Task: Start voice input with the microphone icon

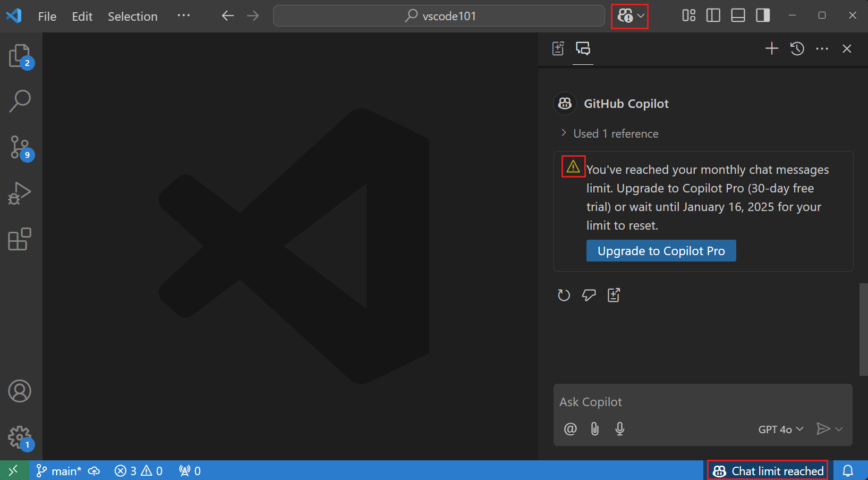Action: tap(619, 429)
